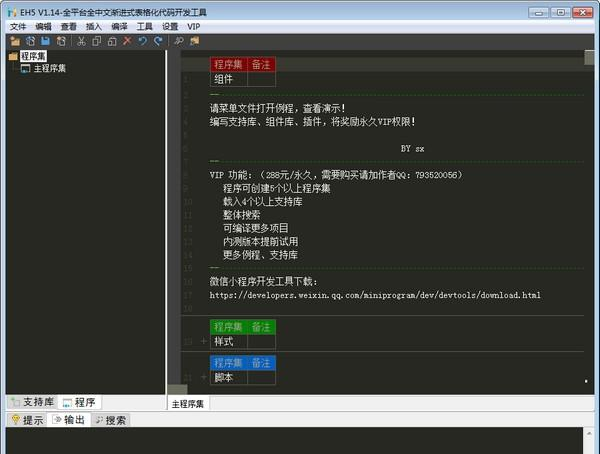
Task: Click the compile icon at toolbar end
Action: pyautogui.click(x=194, y=41)
